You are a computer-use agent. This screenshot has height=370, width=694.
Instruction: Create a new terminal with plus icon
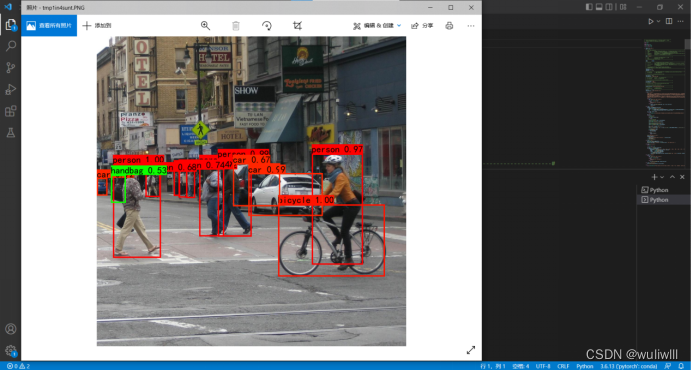coord(654,177)
